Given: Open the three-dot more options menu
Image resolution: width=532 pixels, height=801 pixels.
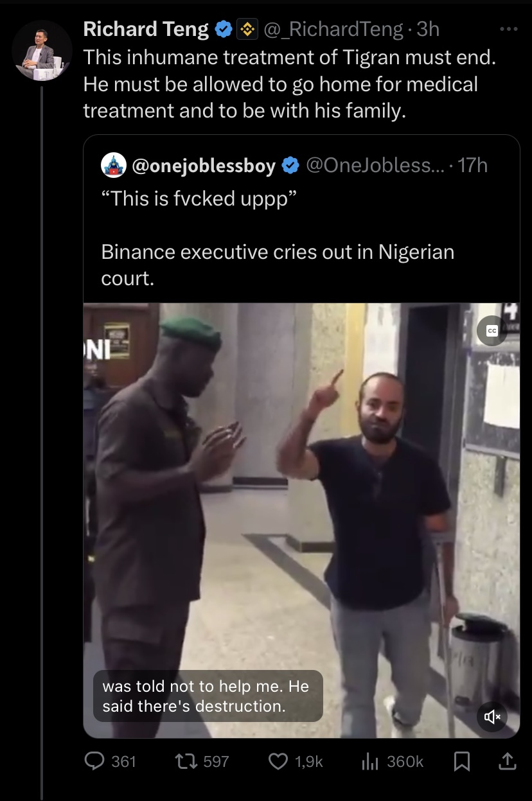Looking at the screenshot, I should pos(508,29).
